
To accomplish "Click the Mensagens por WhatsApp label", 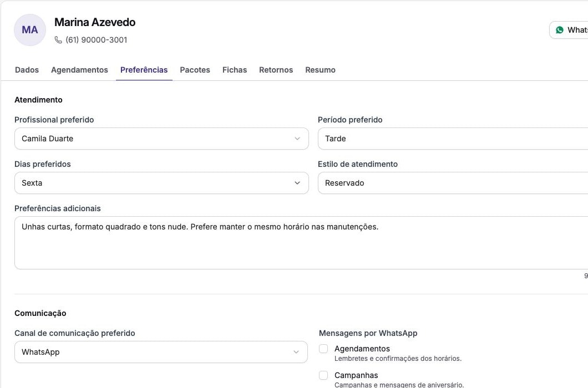I will click(x=368, y=333).
